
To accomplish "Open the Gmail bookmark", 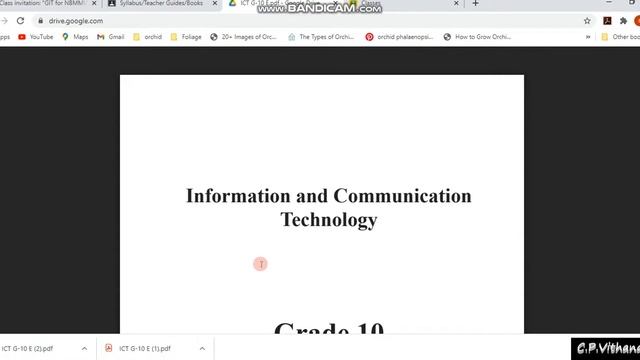I will click(x=111, y=37).
